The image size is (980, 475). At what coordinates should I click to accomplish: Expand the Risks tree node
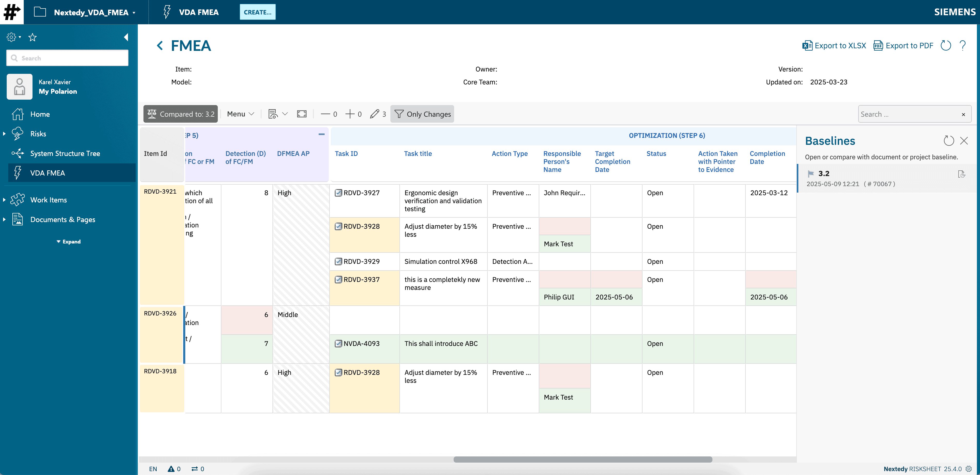(4, 134)
